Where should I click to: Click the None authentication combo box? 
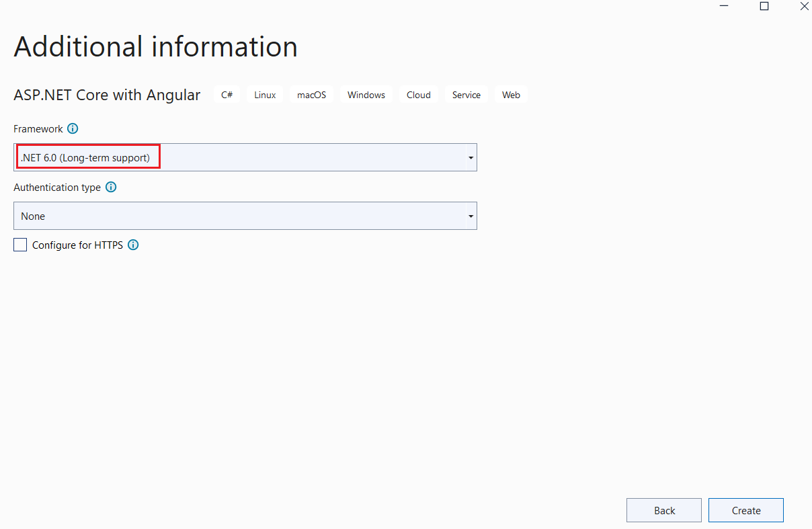pos(242,216)
